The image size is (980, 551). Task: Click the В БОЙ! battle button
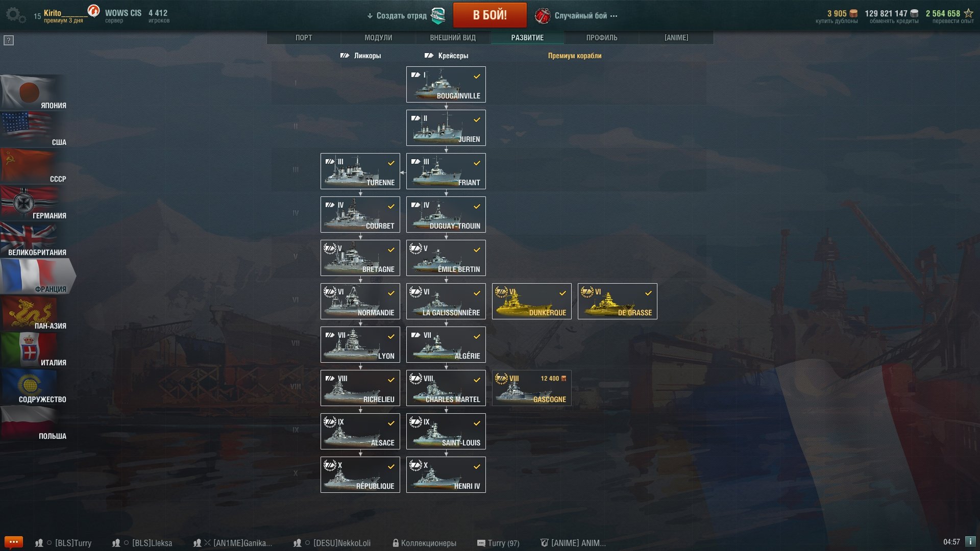[x=490, y=15]
